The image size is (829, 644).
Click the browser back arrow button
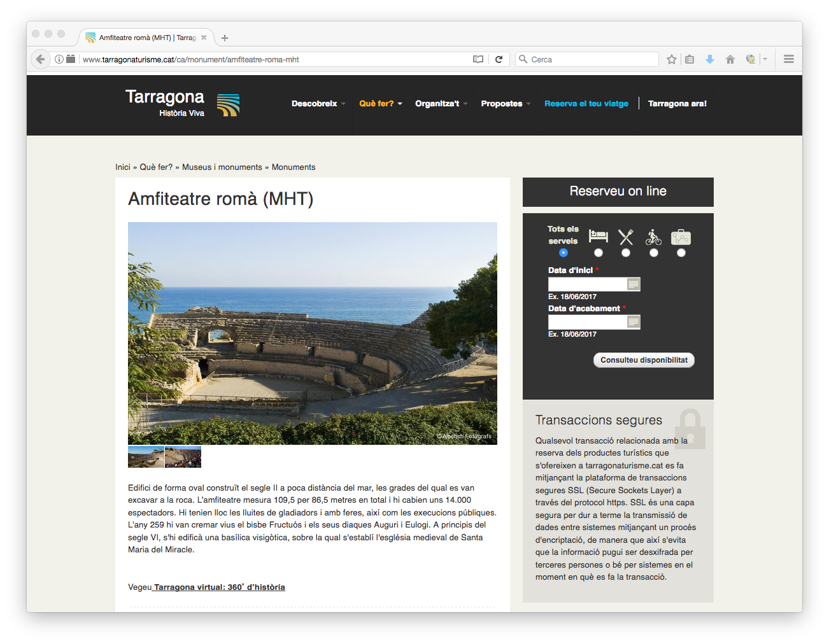click(x=40, y=59)
